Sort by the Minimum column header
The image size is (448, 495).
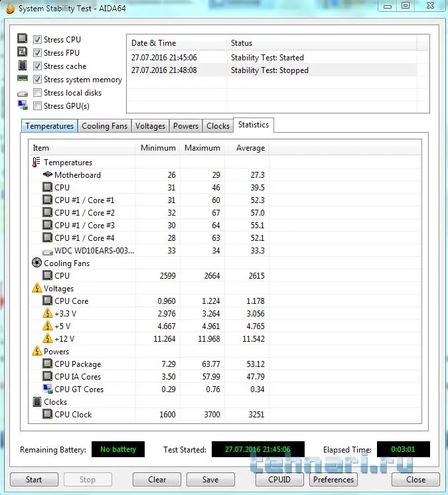click(x=158, y=148)
